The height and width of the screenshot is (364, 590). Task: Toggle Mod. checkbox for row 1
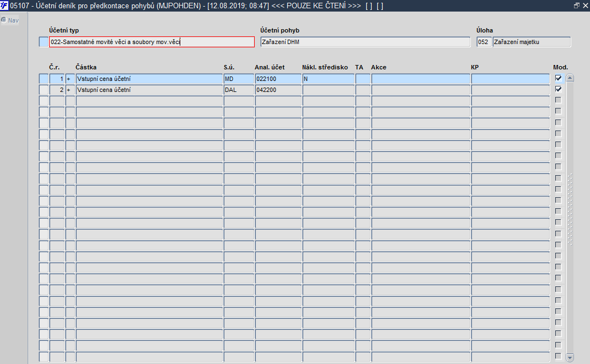pos(559,78)
